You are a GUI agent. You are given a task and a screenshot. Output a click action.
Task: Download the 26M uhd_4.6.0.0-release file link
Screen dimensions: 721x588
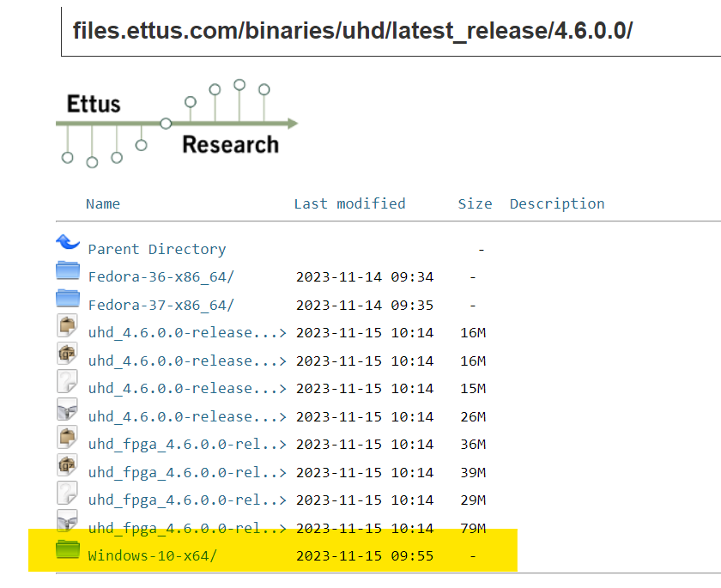click(187, 416)
